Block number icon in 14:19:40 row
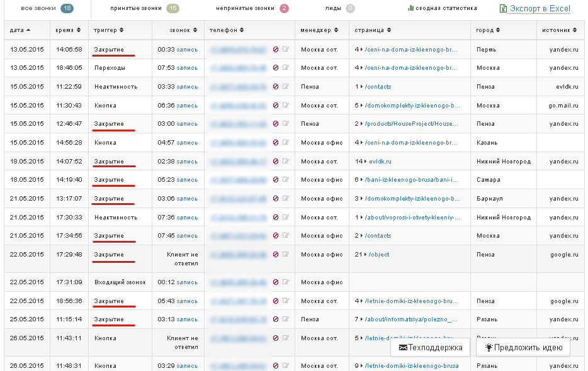 point(276,180)
